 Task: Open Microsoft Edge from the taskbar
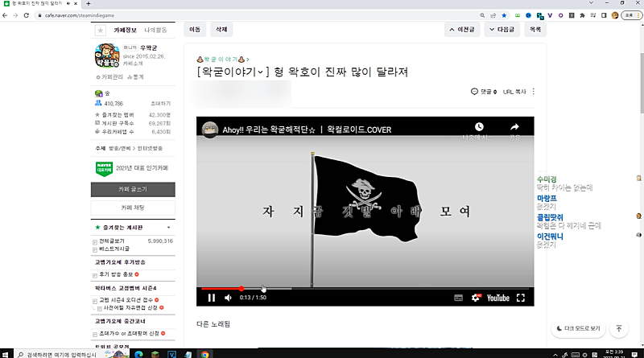[x=138, y=354]
